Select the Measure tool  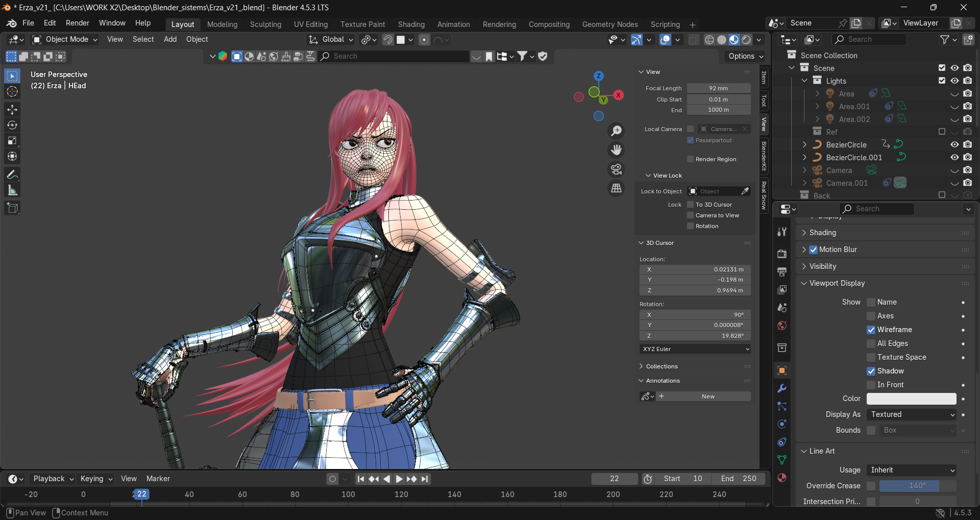(x=12, y=190)
